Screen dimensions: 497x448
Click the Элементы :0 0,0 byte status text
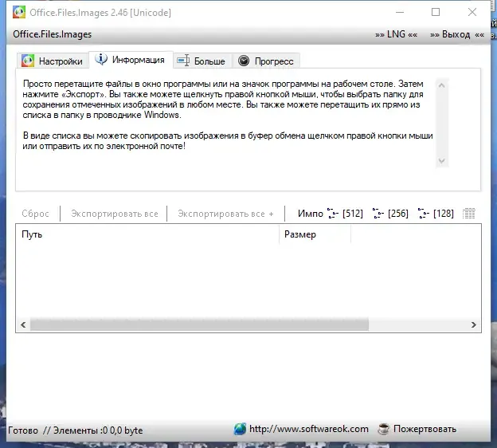click(98, 430)
